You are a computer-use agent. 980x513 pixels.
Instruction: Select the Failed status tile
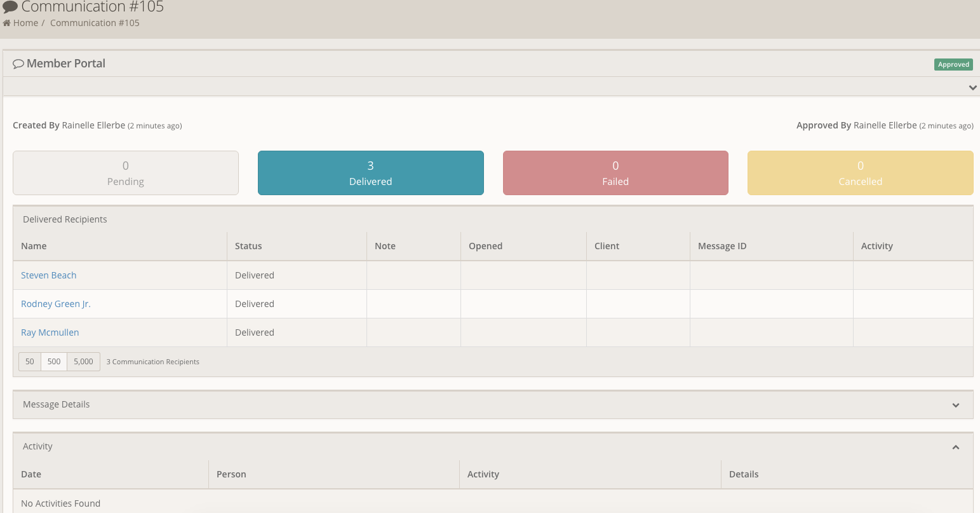tap(615, 172)
